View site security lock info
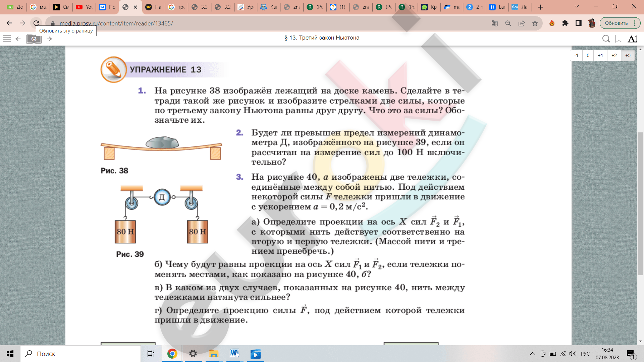Screen dimensions: 644x362 click(x=53, y=23)
